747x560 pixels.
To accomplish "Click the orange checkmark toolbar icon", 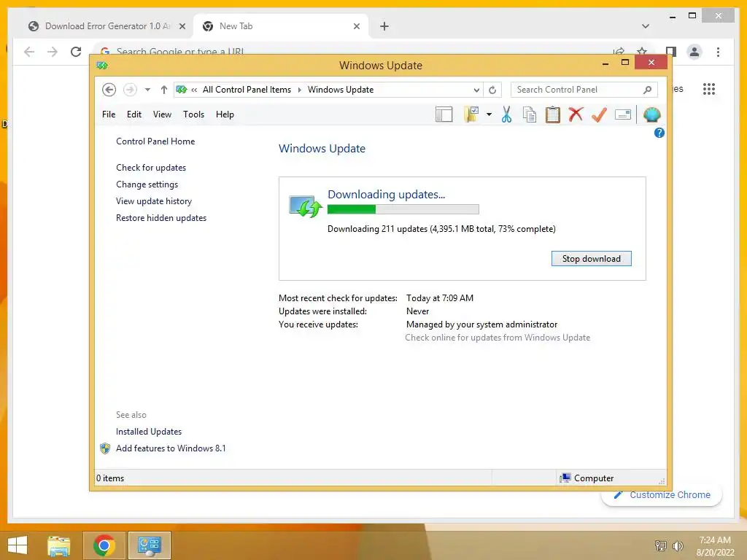I will 600,114.
